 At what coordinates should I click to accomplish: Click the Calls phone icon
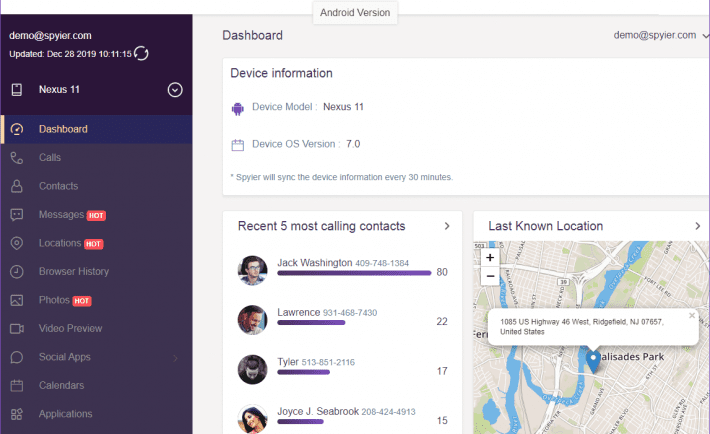(17, 158)
